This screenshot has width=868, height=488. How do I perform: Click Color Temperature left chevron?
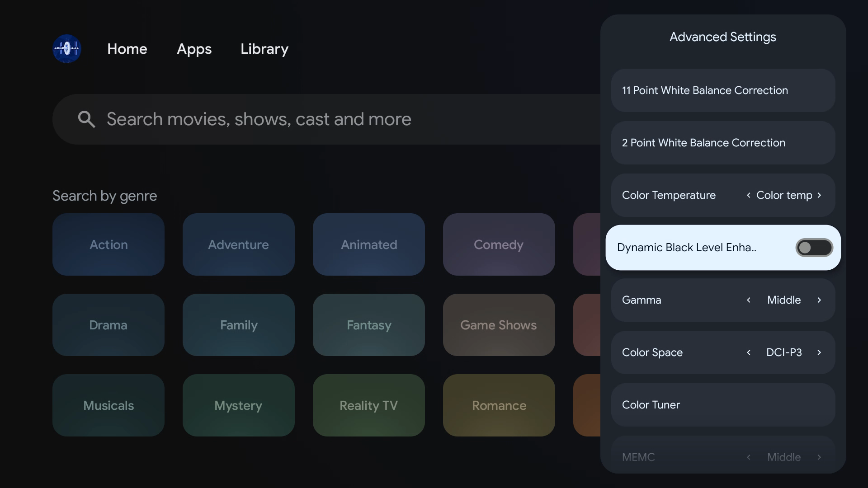(749, 195)
